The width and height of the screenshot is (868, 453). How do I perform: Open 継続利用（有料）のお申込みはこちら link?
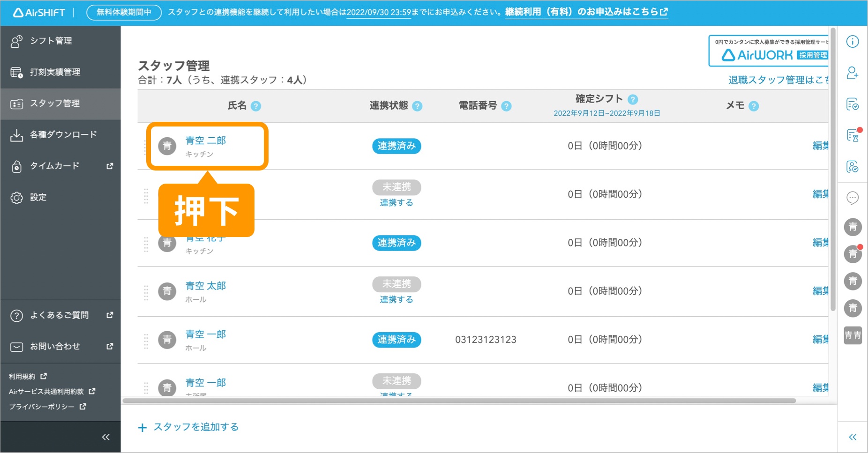pyautogui.click(x=586, y=12)
